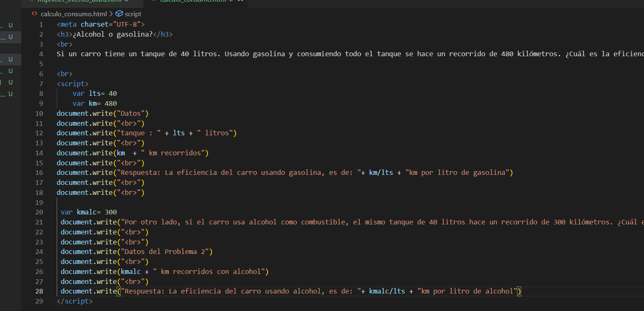The height and width of the screenshot is (311, 644).
Task: Click the "¿Alcohol o gasolina?" heading text
Action: [x=113, y=34]
